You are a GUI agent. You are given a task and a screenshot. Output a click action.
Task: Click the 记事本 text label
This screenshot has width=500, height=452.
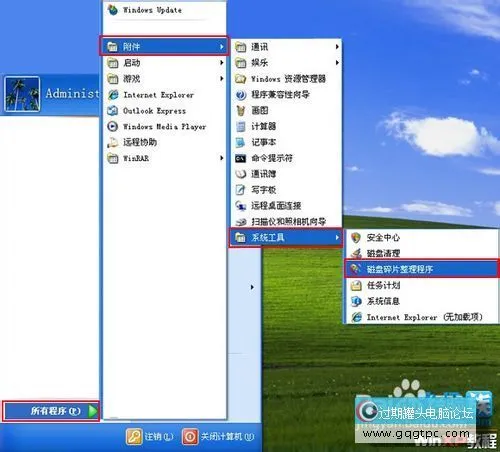coord(263,142)
